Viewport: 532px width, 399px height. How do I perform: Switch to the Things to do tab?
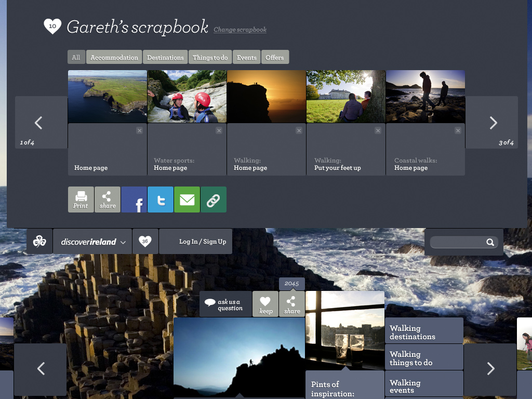[210, 58]
